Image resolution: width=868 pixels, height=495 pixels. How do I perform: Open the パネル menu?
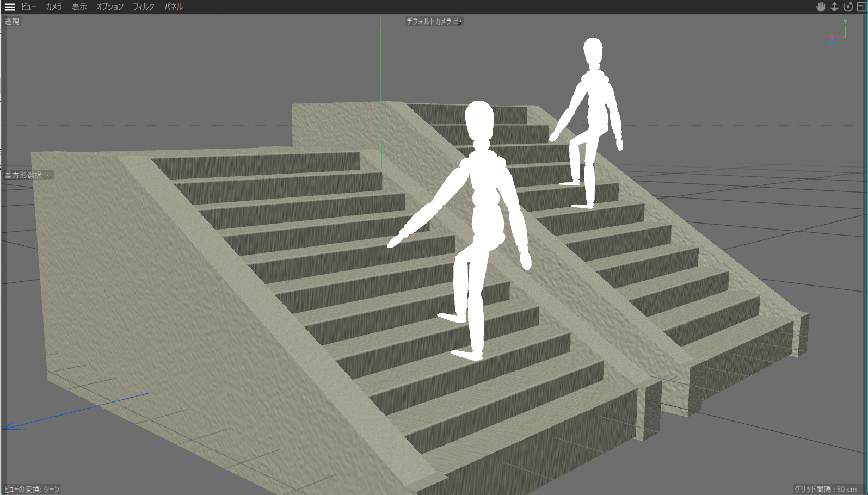(174, 7)
